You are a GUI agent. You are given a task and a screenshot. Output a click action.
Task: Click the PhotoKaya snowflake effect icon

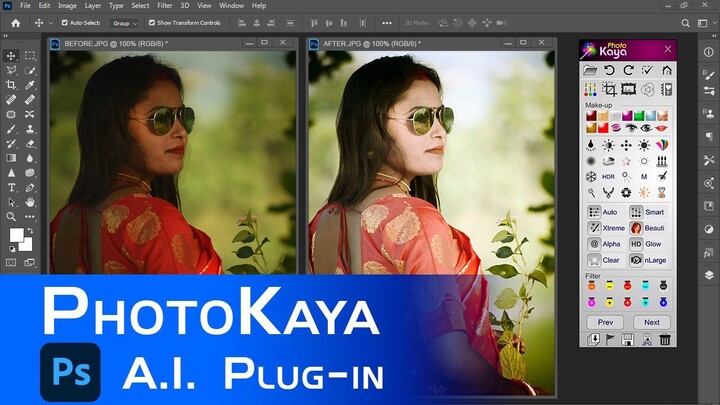tap(591, 177)
